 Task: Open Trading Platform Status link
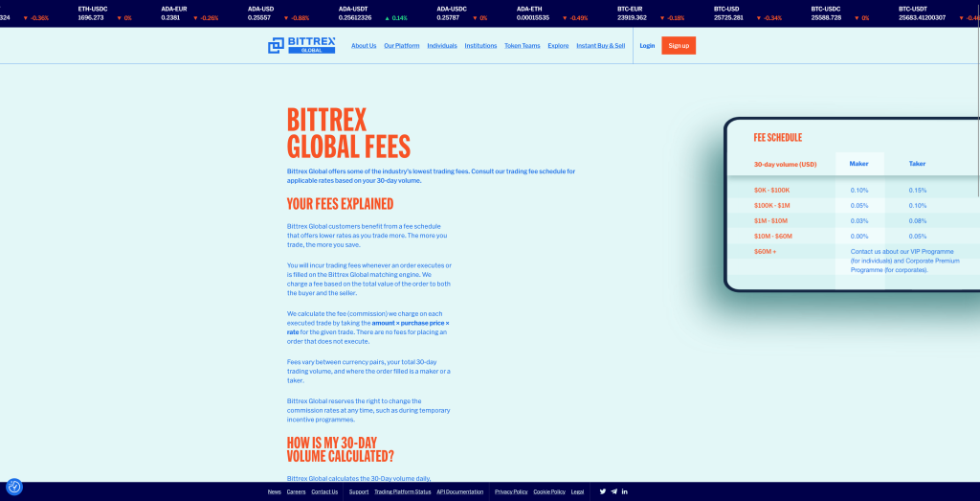(403, 491)
